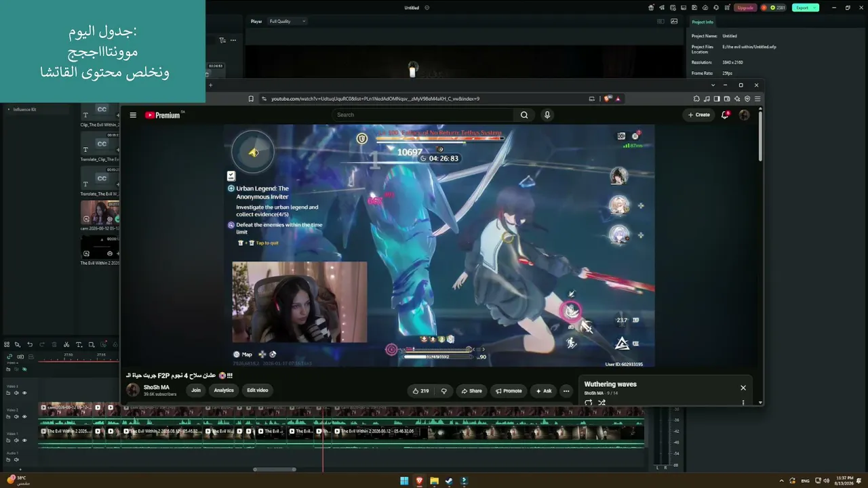Viewport: 868px width, 488px height.
Task: Click the YouTube page vertical scrollbar
Action: coord(760,136)
